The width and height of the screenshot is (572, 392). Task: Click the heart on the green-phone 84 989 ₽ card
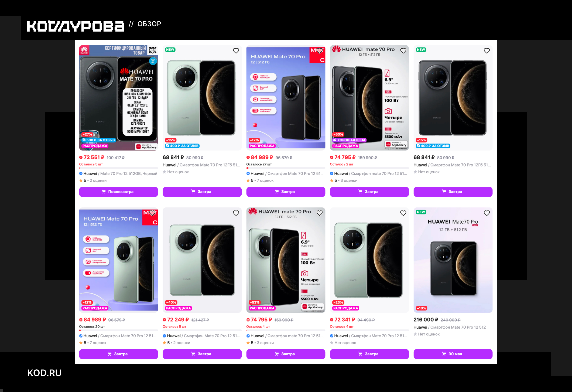coord(152,213)
